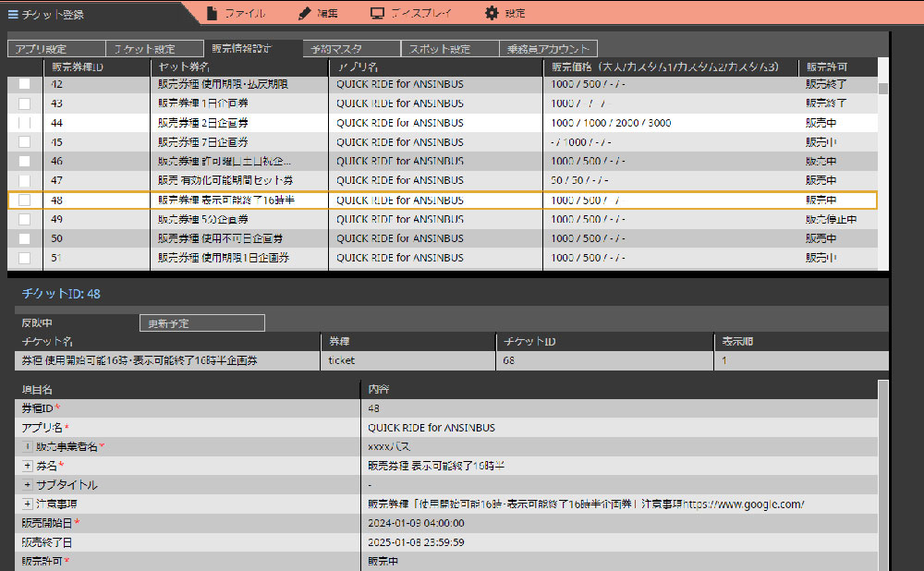Click the 販売停止中 status in row 49

pos(832,219)
